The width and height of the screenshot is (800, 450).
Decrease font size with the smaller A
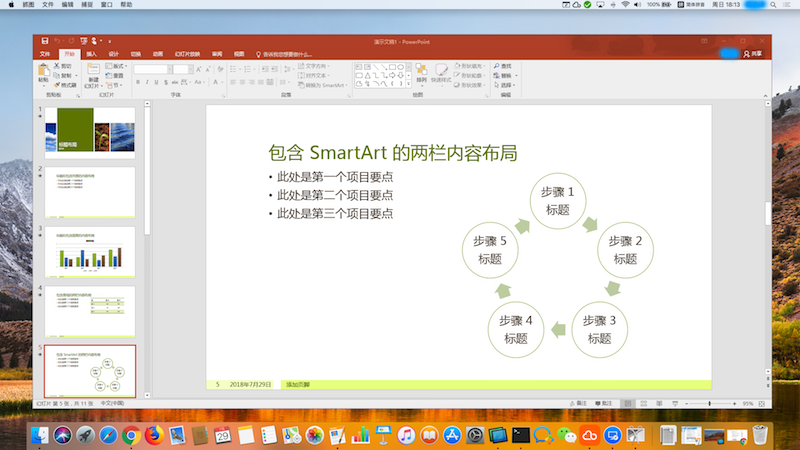click(208, 69)
